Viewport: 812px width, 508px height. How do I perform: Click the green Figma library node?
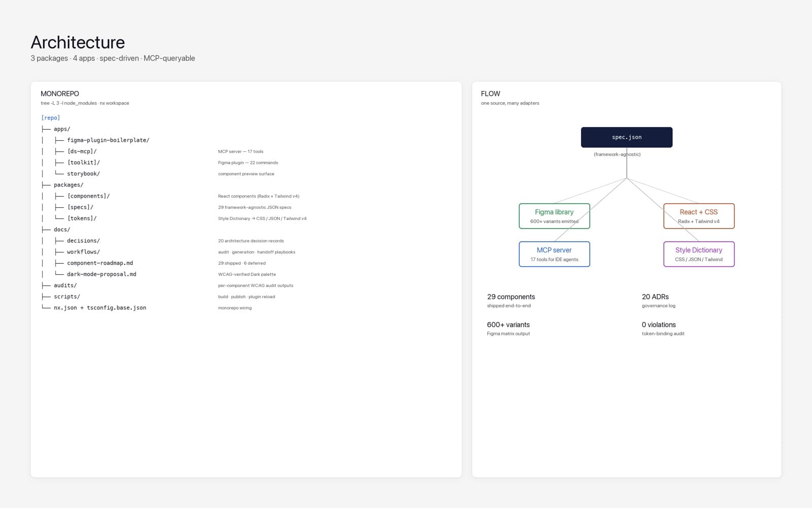(x=554, y=216)
